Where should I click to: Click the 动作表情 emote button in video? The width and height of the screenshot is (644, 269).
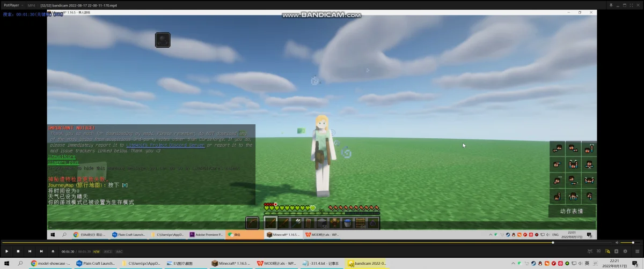pos(572,211)
